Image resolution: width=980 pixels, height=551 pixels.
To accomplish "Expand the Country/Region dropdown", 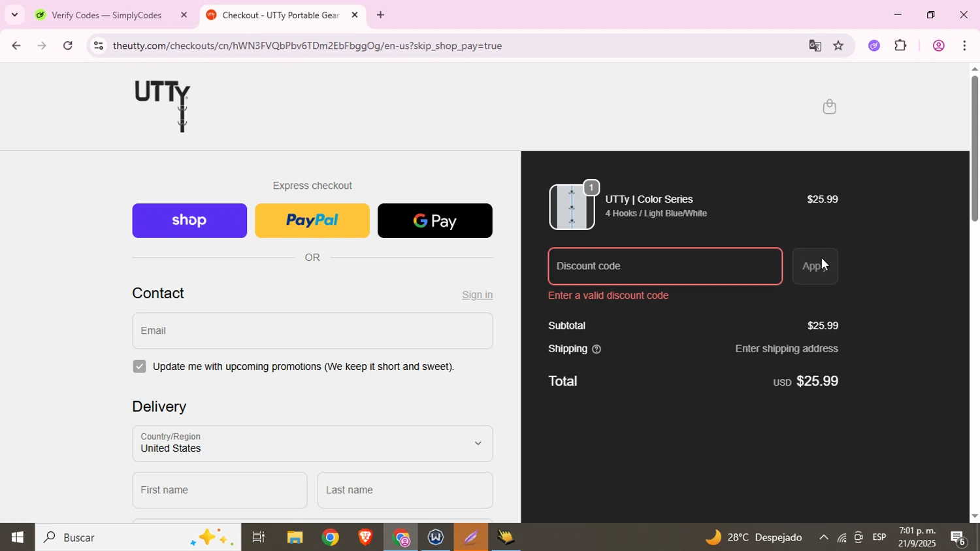I will click(x=312, y=444).
